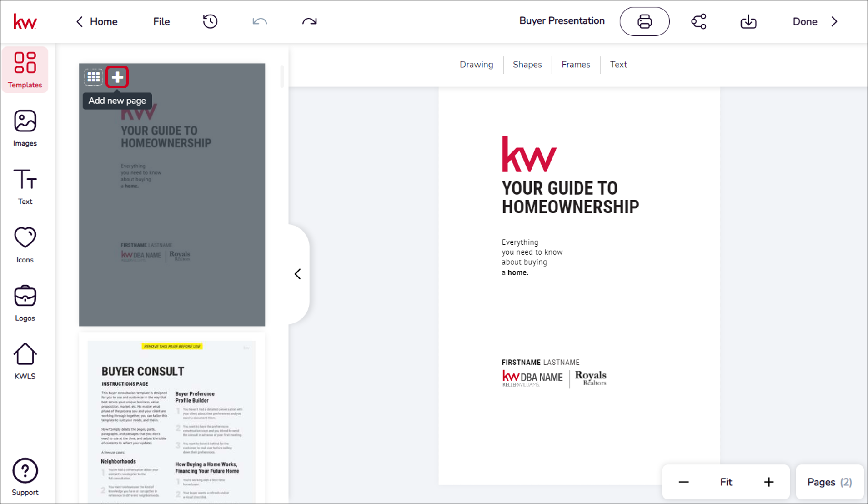Click the download icon

748,21
